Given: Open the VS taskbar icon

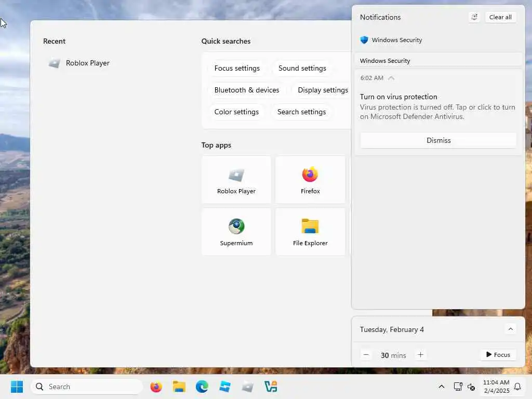Looking at the screenshot, I should pos(271,387).
